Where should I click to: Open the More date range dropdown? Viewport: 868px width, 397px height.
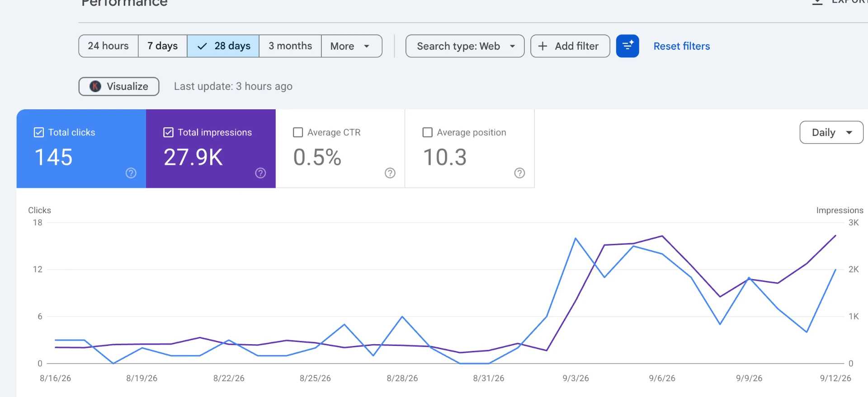[x=352, y=46]
